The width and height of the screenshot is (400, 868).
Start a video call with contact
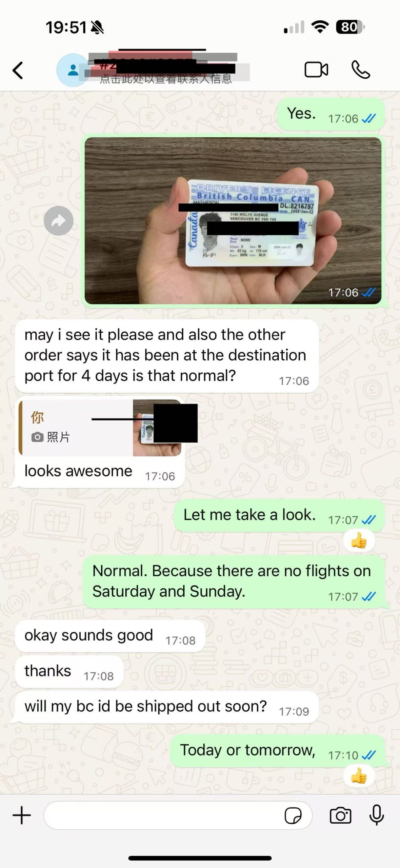[x=316, y=70]
